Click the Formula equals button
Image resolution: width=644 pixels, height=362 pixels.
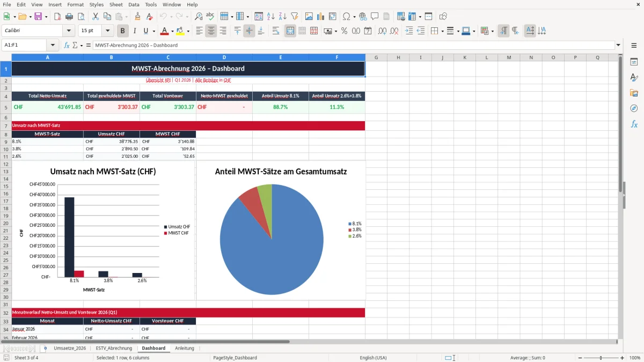click(89, 45)
